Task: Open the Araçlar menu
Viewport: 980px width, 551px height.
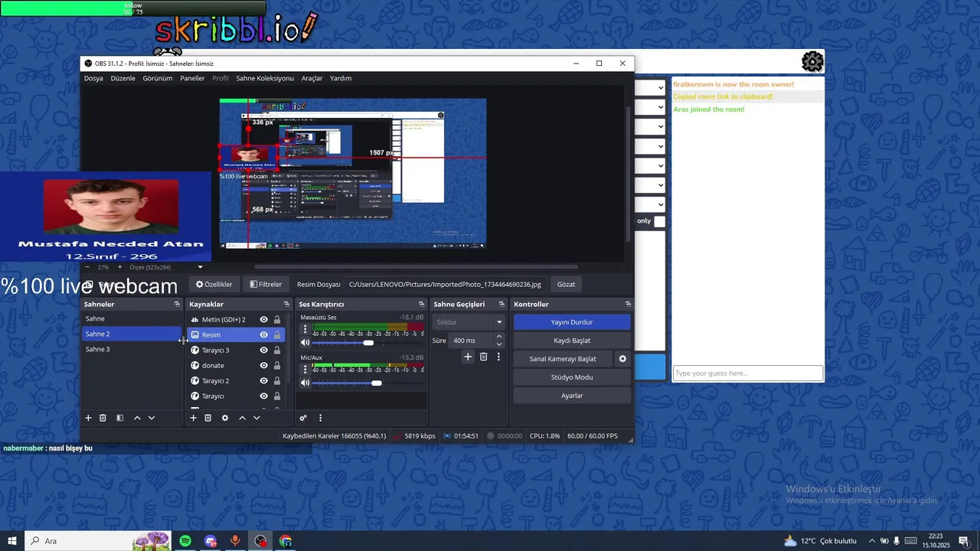Action: tap(312, 78)
